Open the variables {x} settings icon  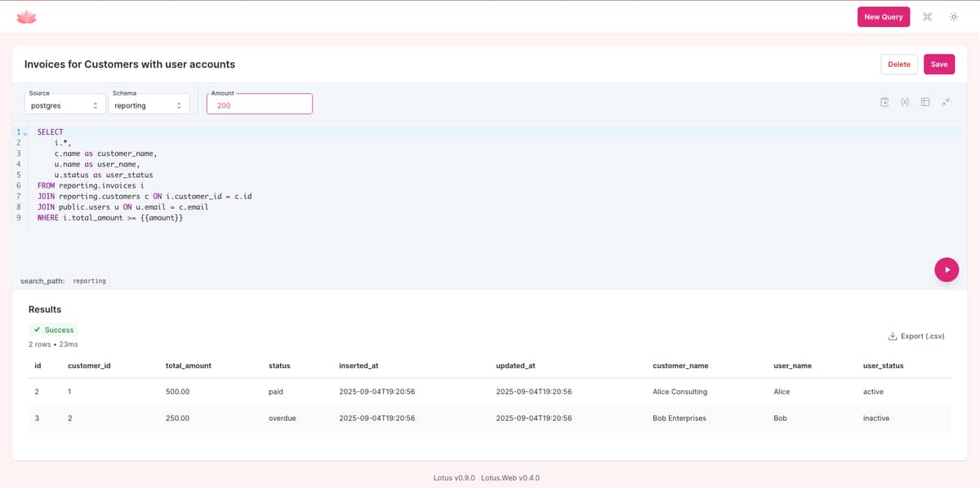[x=905, y=102]
